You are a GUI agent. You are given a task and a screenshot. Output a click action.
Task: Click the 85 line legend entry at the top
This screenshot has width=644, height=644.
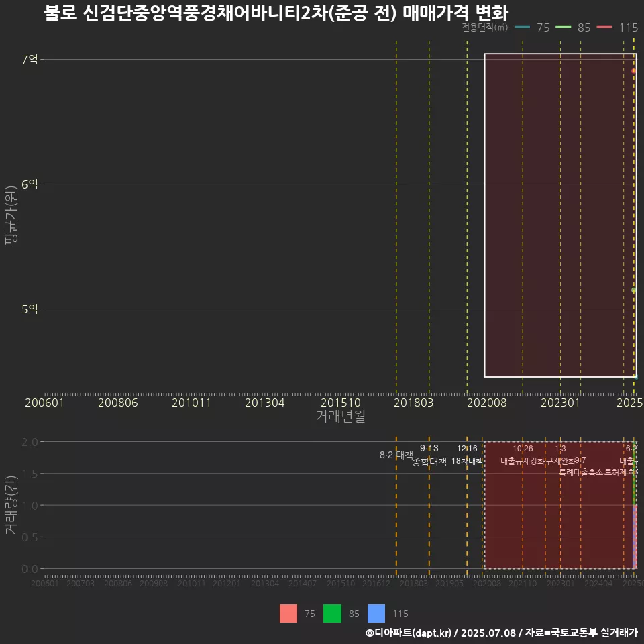tap(573, 28)
